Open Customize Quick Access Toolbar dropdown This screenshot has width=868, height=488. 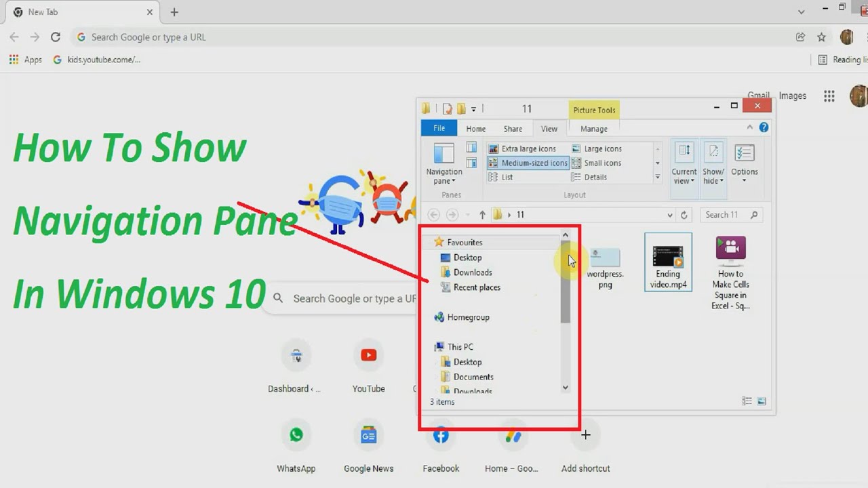click(x=473, y=109)
